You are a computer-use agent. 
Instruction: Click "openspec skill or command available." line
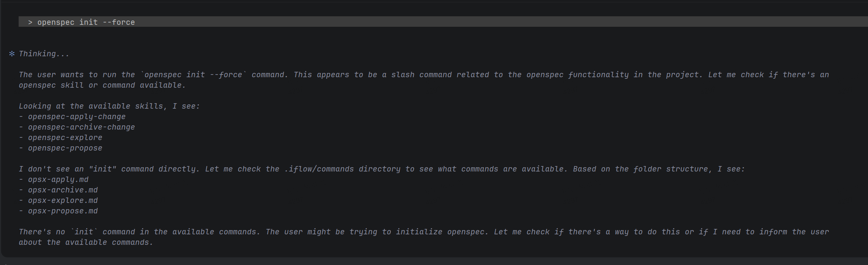102,85
